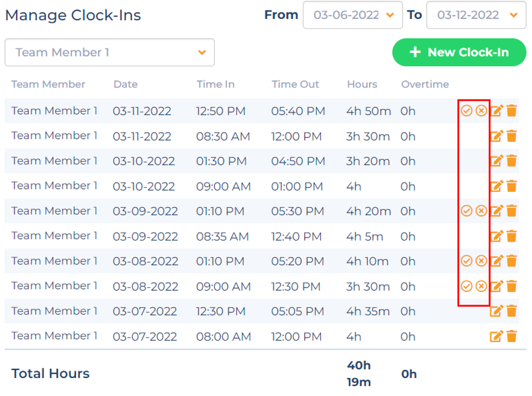This screenshot has width=532, height=396.
Task: Sort by the Date column header
Action: [x=126, y=84]
